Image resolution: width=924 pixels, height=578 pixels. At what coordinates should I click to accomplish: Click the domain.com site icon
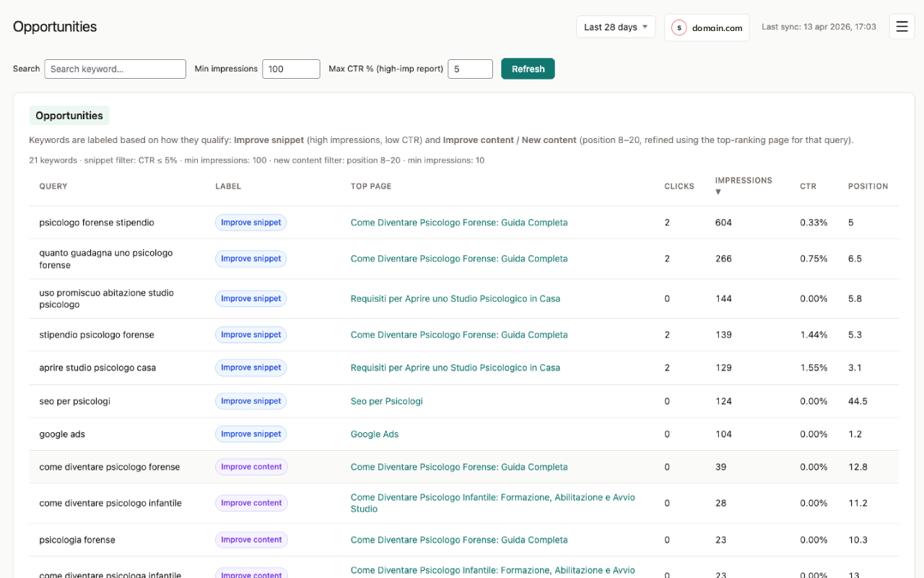679,27
